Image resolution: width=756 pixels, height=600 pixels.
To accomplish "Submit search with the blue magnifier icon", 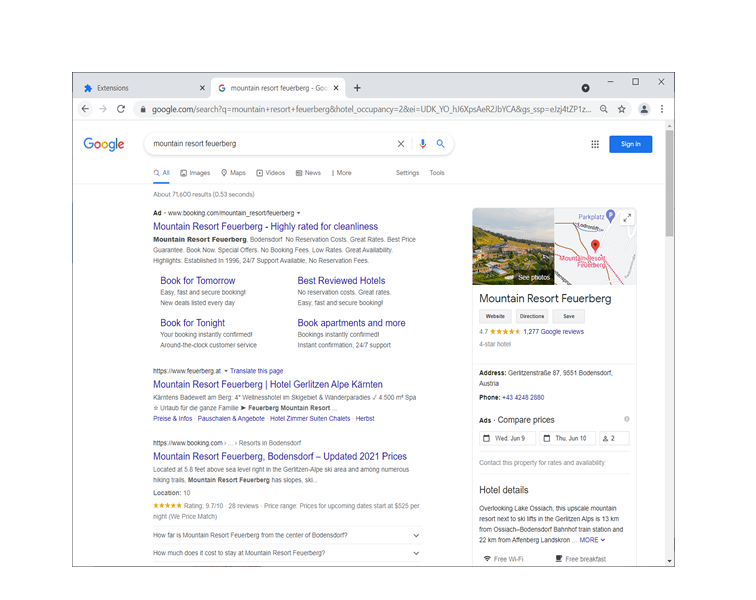I will (440, 144).
